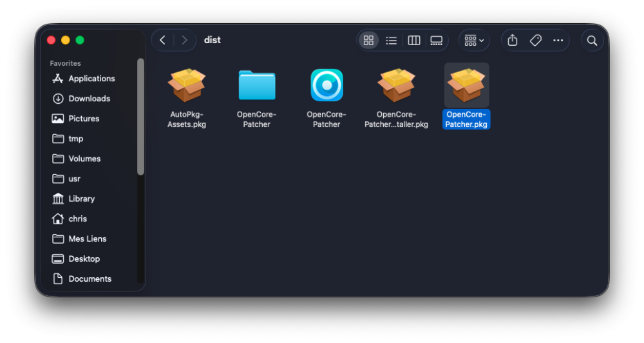Click the house icon beside chris
Image resolution: width=644 pixels, height=343 pixels.
coord(58,219)
